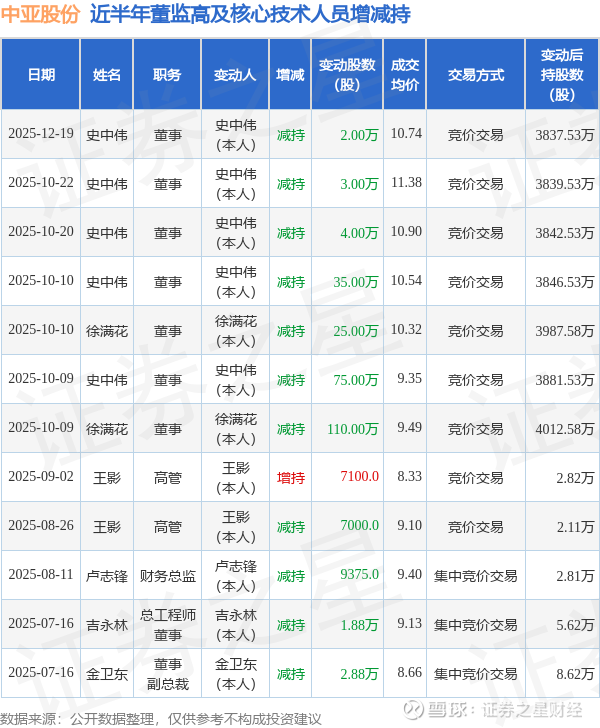This screenshot has width=600, height=728.
Task: Click average price 10.74
Action: tap(406, 134)
